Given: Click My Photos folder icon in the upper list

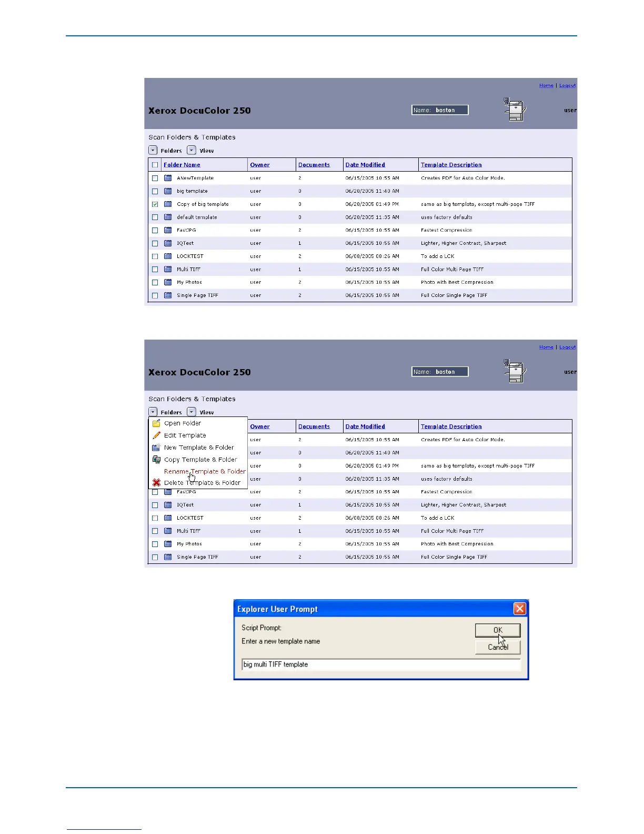Looking at the screenshot, I should coord(168,282).
